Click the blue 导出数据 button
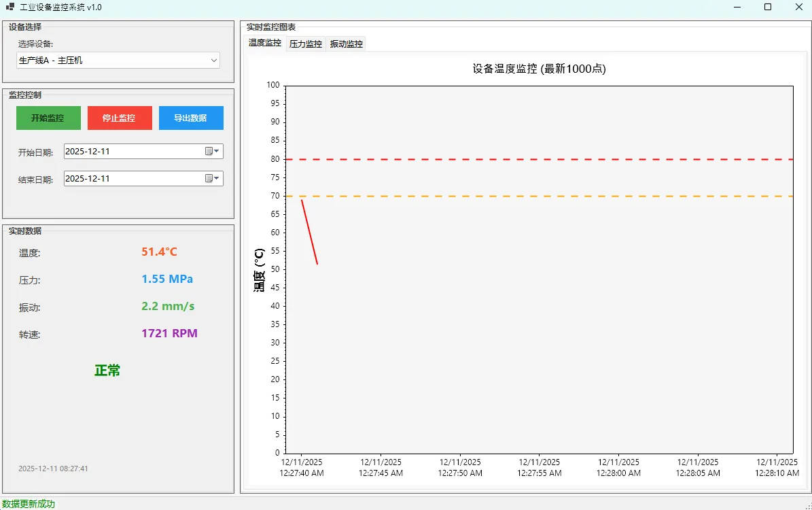Viewport: 812px width, 510px height. coord(191,118)
